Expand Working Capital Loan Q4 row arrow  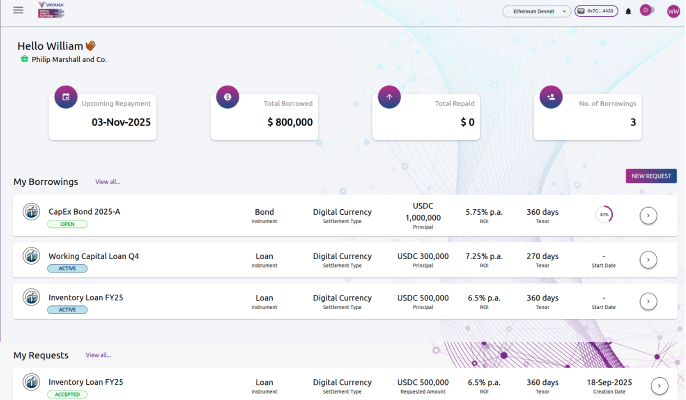pos(648,260)
